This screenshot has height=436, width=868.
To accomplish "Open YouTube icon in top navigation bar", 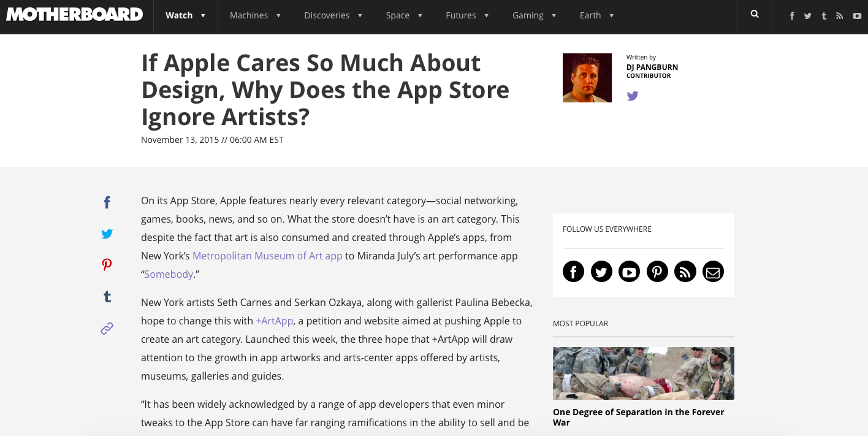I will (857, 16).
